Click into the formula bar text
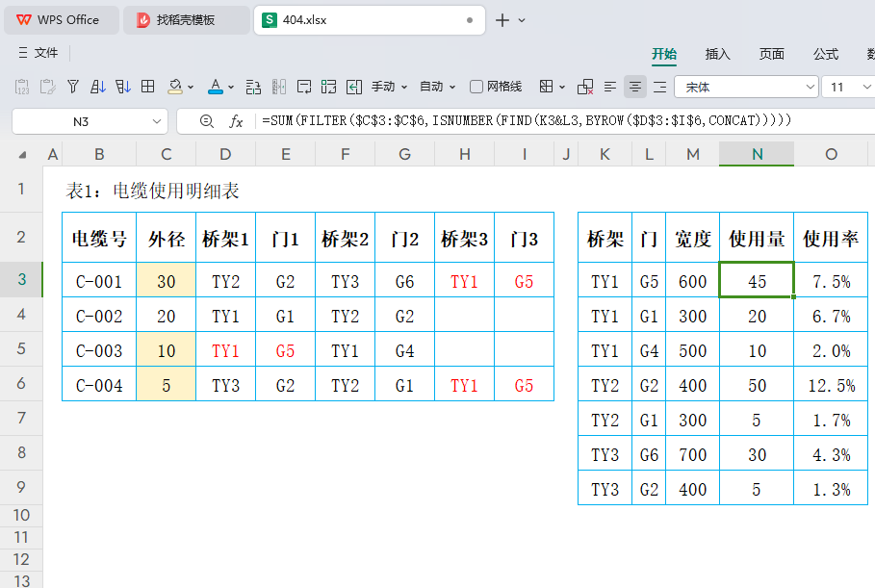 tap(527, 120)
